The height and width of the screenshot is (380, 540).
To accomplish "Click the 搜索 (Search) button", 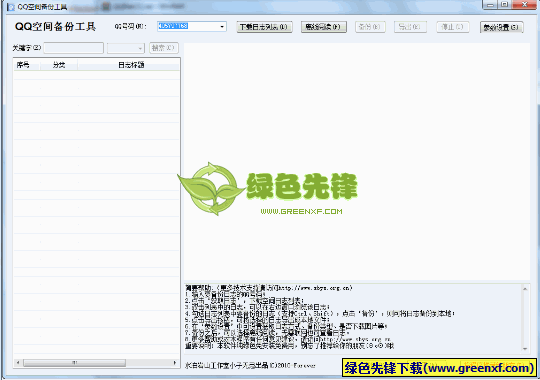I will 164,48.
